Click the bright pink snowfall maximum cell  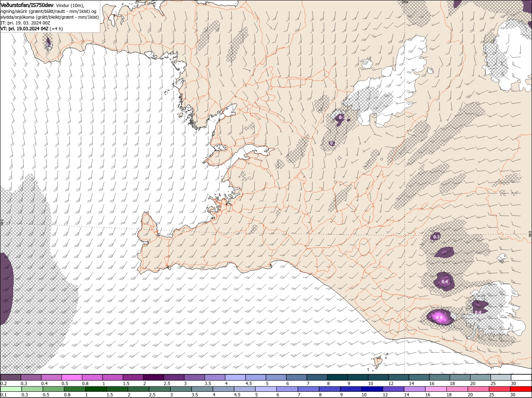441,317
